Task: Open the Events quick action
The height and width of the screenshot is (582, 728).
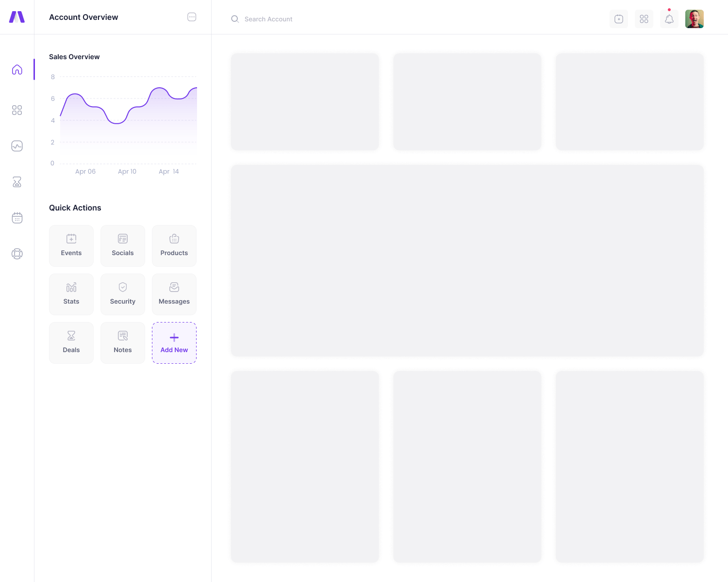Action: pyautogui.click(x=71, y=246)
